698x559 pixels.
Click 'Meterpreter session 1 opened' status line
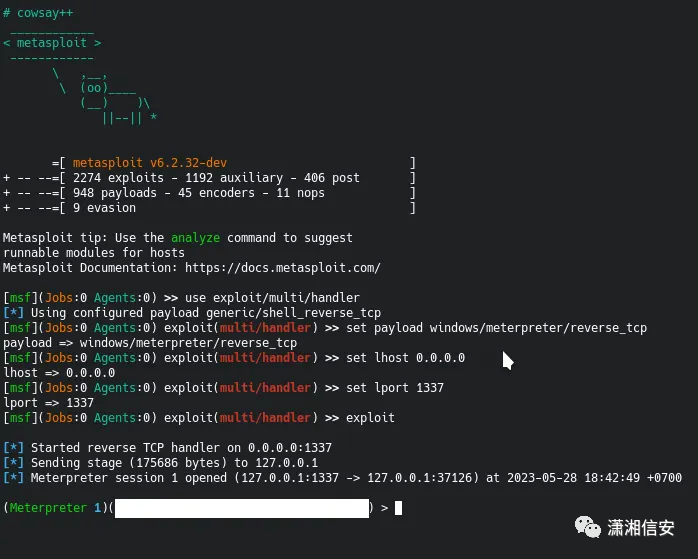coord(129,478)
